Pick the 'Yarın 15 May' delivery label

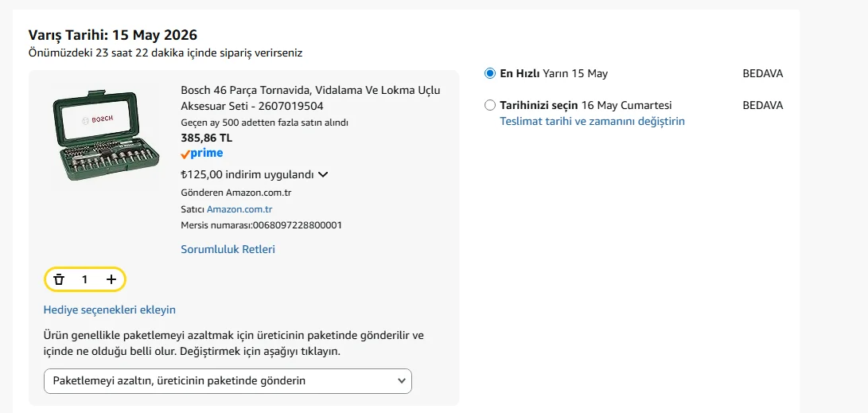tap(575, 74)
